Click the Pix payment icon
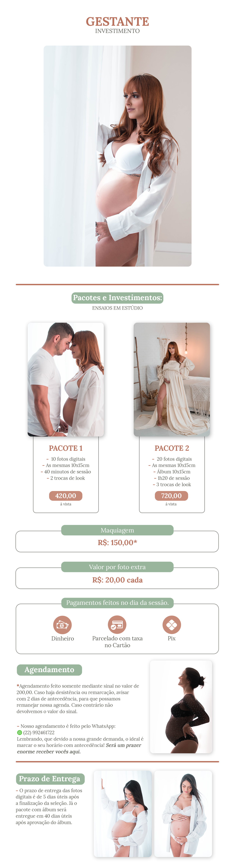The width and height of the screenshot is (235, 868). click(x=171, y=625)
